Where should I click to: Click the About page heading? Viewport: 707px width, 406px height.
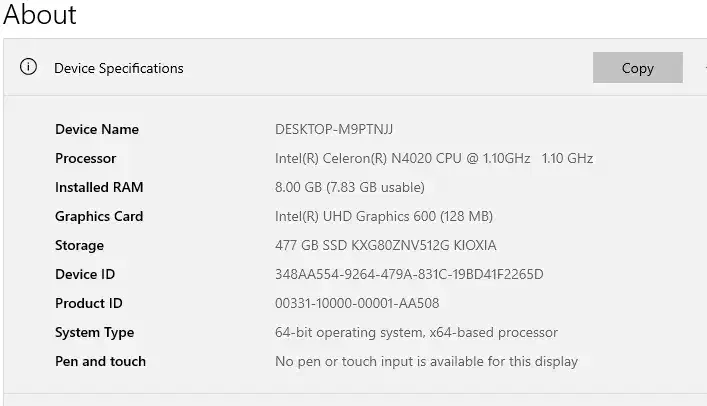(x=40, y=15)
